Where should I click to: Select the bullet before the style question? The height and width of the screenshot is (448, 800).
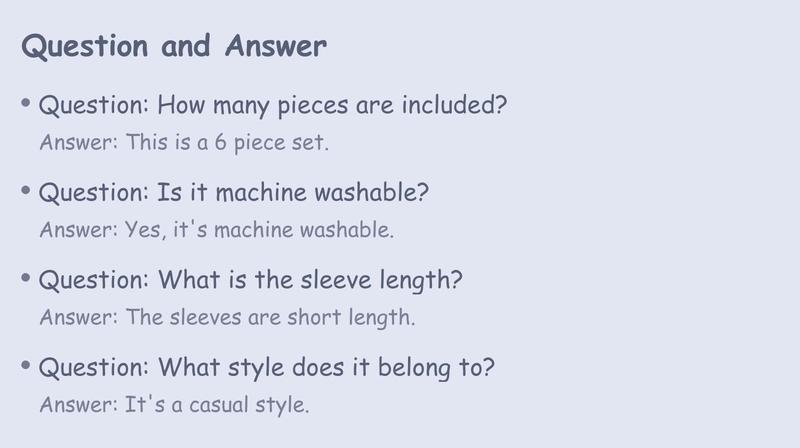[26, 366]
